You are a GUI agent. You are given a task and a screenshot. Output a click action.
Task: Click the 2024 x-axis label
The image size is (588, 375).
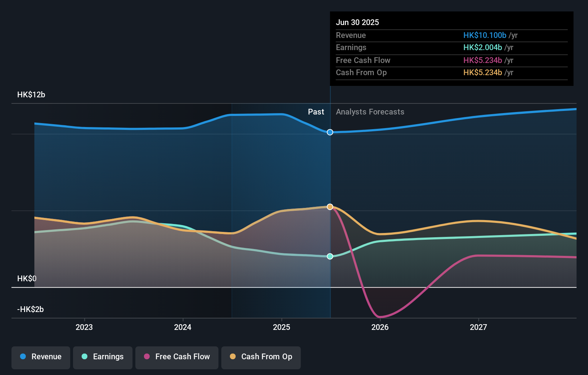(183, 327)
